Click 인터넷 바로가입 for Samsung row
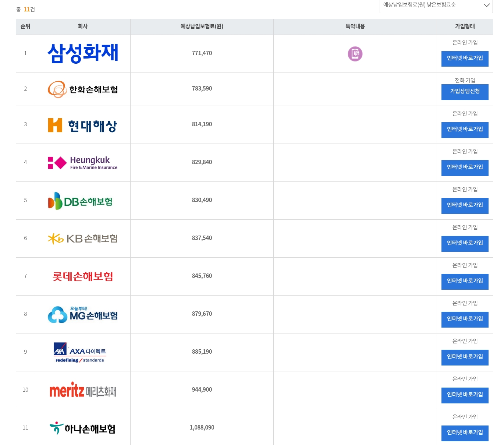This screenshot has height=445, width=504. click(465, 59)
